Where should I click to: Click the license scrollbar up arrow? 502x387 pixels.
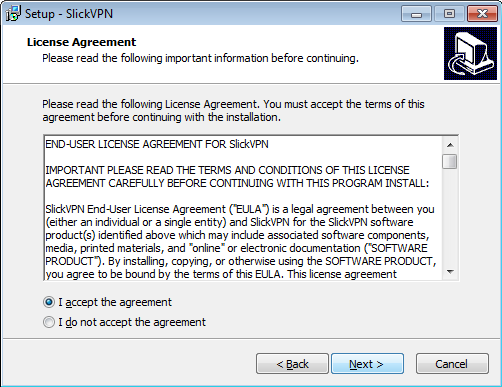pyautogui.click(x=450, y=145)
